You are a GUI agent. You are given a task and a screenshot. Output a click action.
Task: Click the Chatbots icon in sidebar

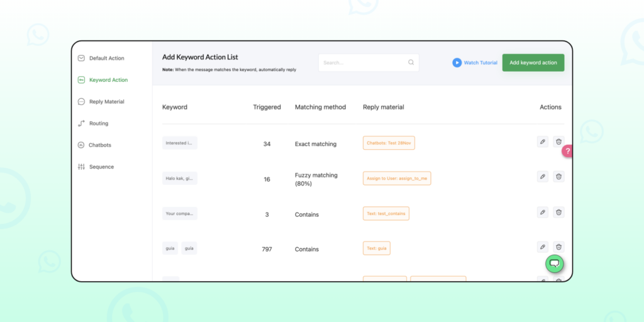pos(81,145)
